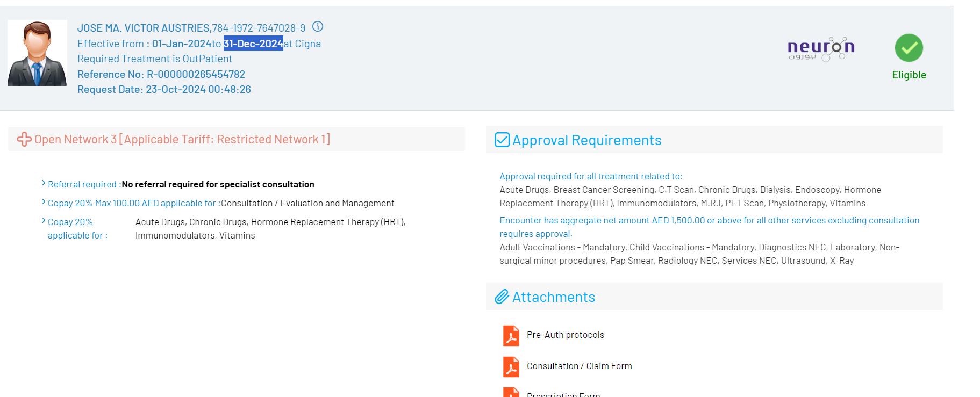Click the Approval Requirements section header
This screenshot has width=980, height=397.
(x=586, y=140)
